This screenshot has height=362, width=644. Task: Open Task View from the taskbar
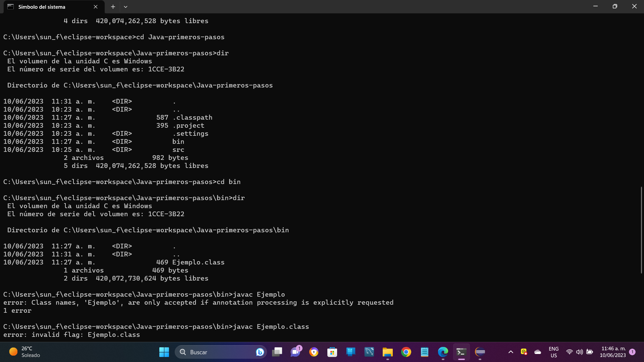click(x=277, y=352)
